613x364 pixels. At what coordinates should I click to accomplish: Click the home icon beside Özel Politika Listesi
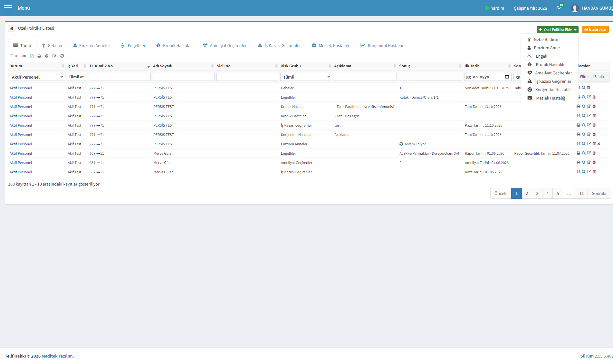pos(12,28)
